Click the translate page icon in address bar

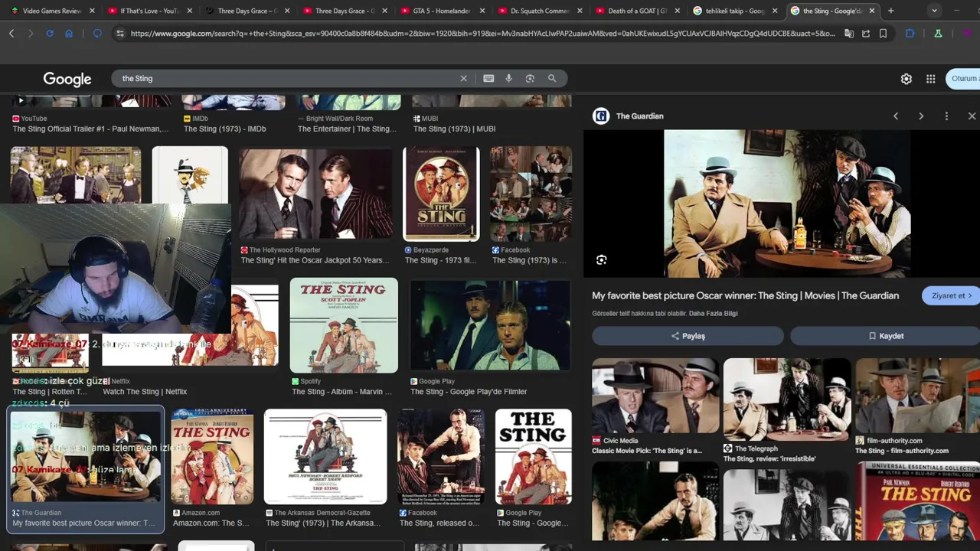(849, 34)
